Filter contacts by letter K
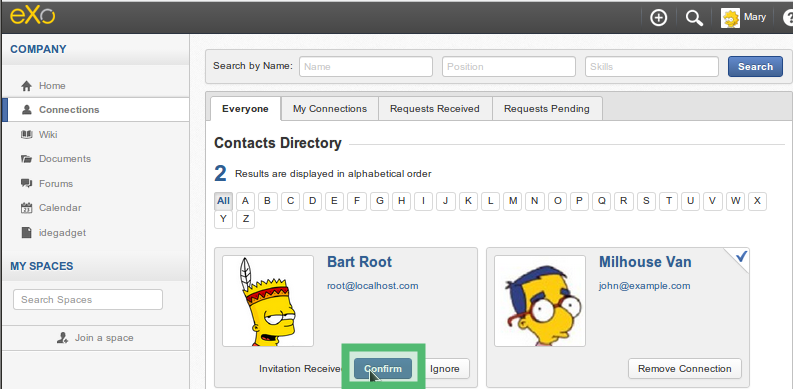793x389 pixels. coord(468,201)
